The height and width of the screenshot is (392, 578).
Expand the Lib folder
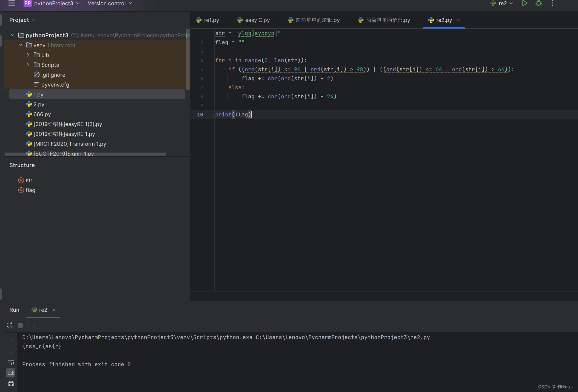point(28,55)
